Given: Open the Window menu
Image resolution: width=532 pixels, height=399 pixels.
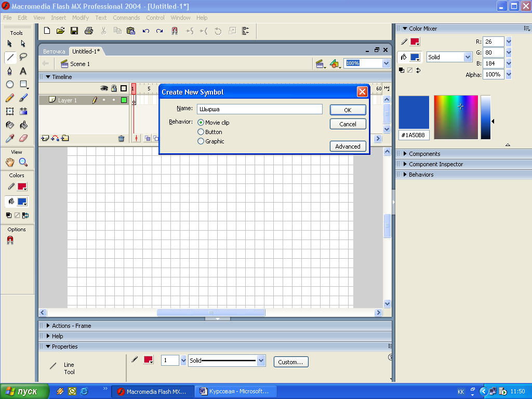Looking at the screenshot, I should (x=180, y=18).
